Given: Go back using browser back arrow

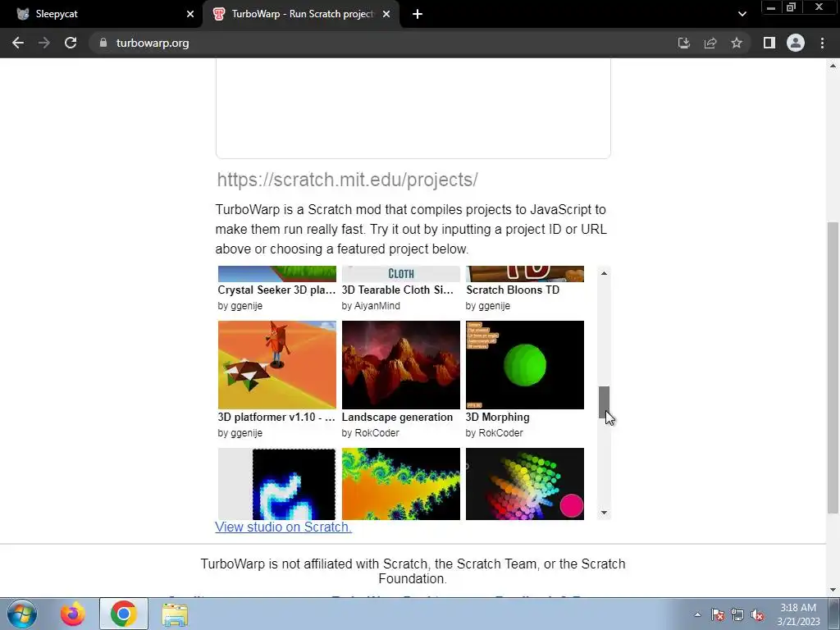Looking at the screenshot, I should coord(18,43).
